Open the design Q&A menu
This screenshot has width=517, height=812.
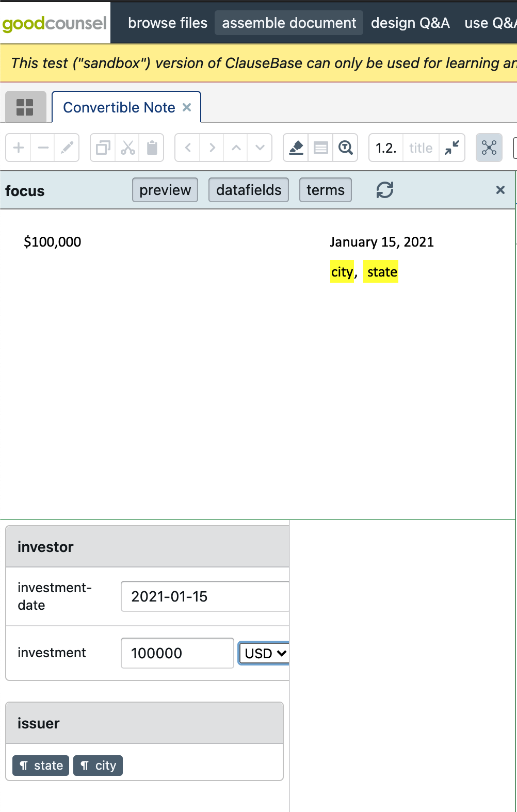click(x=410, y=23)
